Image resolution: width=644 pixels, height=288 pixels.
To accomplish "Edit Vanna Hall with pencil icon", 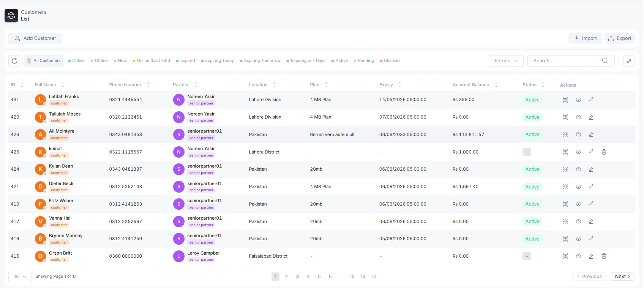I will click(591, 222).
